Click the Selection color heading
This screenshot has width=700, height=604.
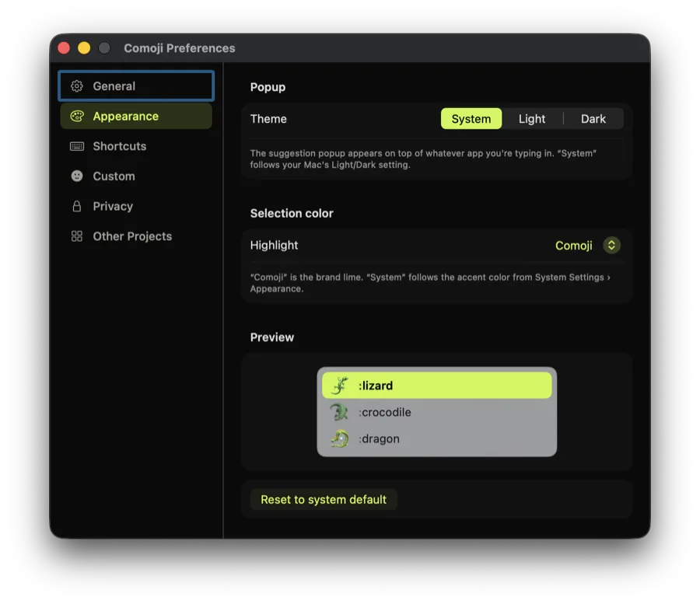tap(292, 213)
